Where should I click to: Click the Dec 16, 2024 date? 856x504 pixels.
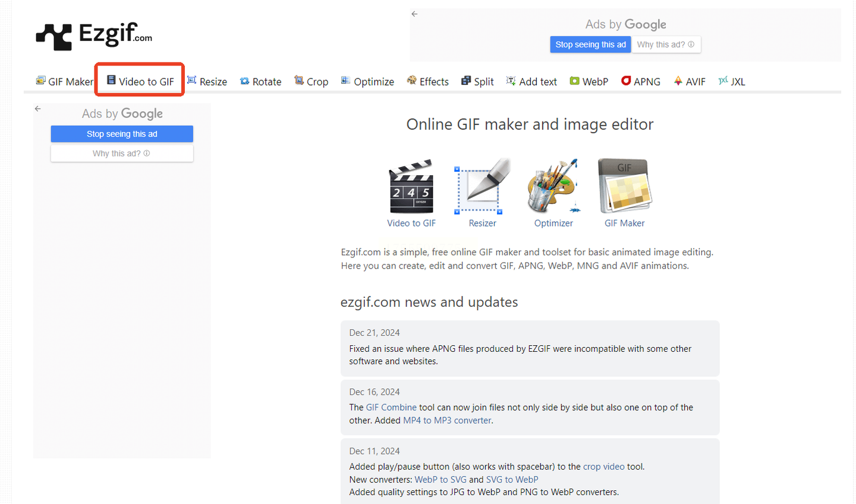point(374,392)
